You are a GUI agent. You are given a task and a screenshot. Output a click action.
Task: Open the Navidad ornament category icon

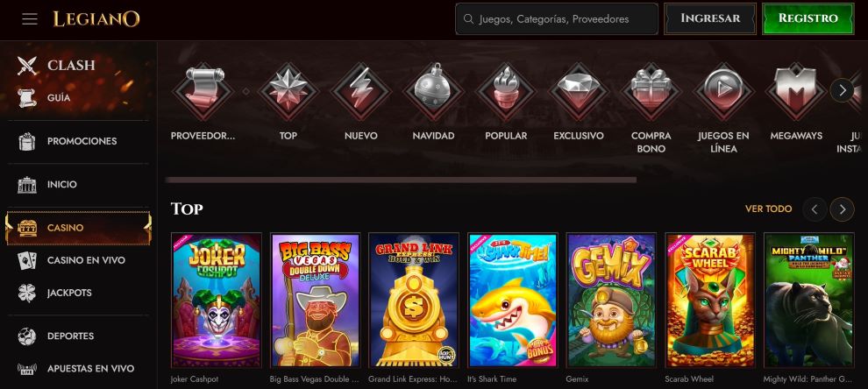pos(433,91)
